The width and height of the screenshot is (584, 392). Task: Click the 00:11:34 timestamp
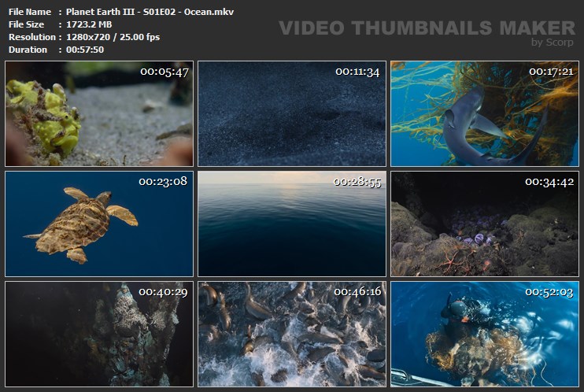click(x=357, y=72)
